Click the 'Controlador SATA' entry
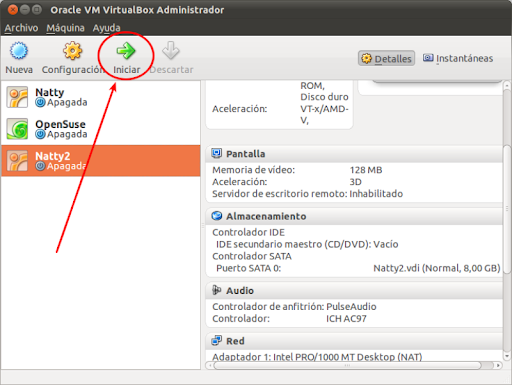 pos(252,256)
